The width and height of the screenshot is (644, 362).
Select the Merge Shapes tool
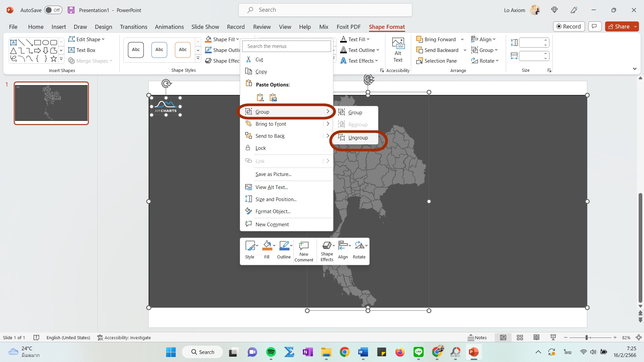click(90, 61)
